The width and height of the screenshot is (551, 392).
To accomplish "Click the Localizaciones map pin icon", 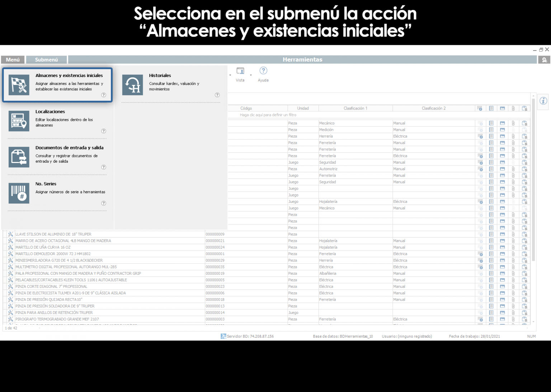I will click(x=19, y=121).
